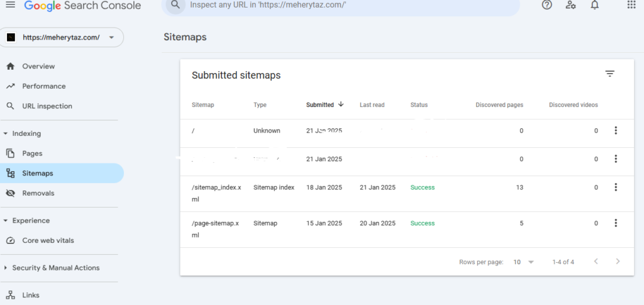Open the Rows per page dropdown
Image resolution: width=644 pixels, height=305 pixels.
coord(524,262)
